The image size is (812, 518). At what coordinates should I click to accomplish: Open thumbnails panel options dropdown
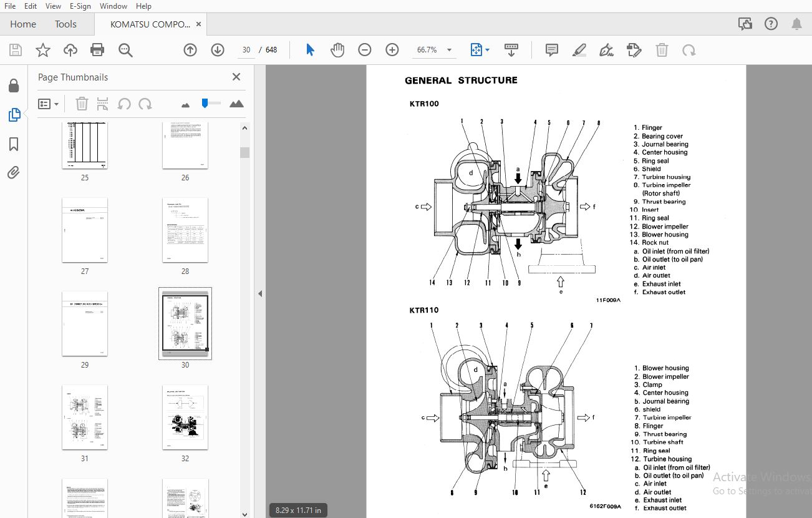[48, 104]
